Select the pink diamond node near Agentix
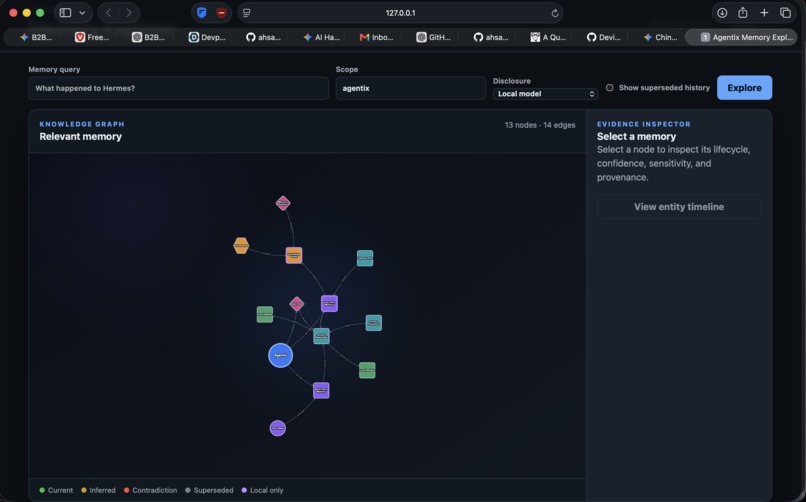This screenshot has height=502, width=806. click(x=297, y=304)
